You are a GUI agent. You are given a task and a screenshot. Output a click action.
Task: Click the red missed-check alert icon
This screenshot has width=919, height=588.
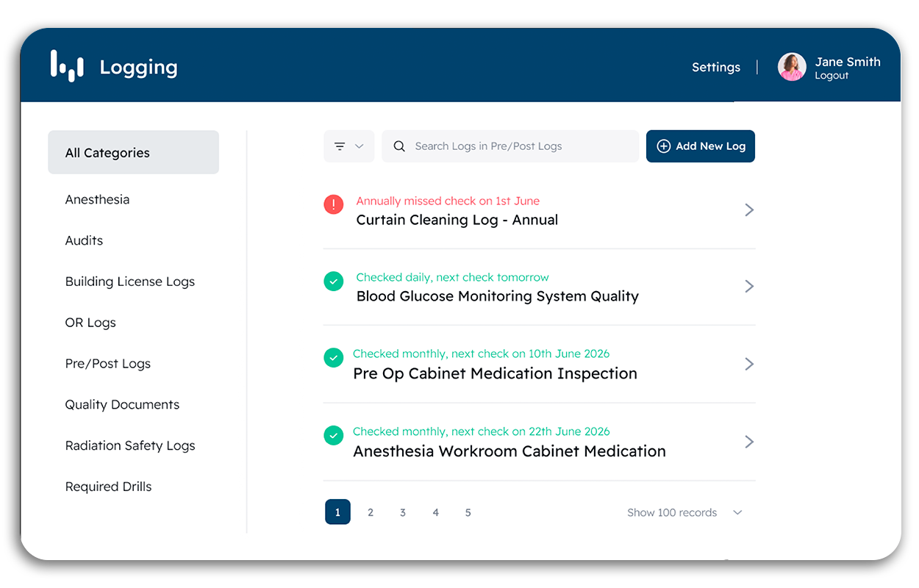[x=334, y=204]
